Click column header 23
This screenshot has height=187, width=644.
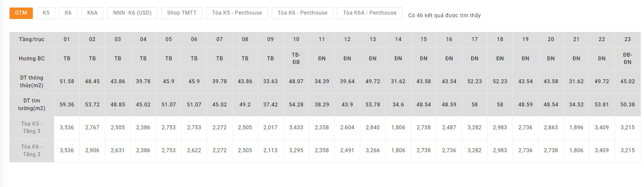coord(627,39)
